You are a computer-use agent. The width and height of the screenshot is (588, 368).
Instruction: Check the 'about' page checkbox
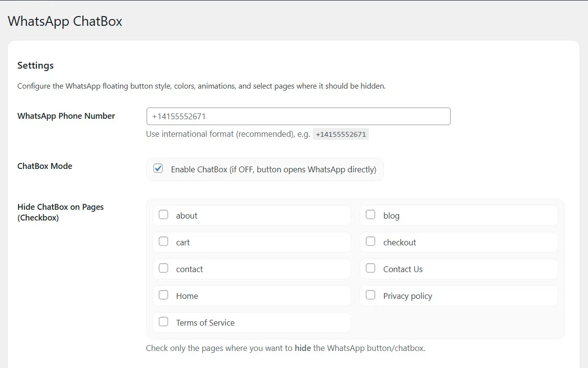164,215
